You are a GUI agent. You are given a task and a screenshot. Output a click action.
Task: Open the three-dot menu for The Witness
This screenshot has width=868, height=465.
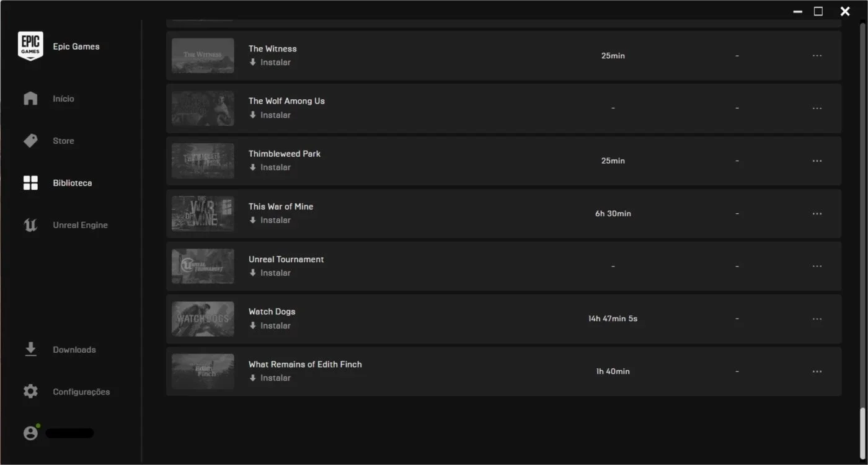click(817, 56)
